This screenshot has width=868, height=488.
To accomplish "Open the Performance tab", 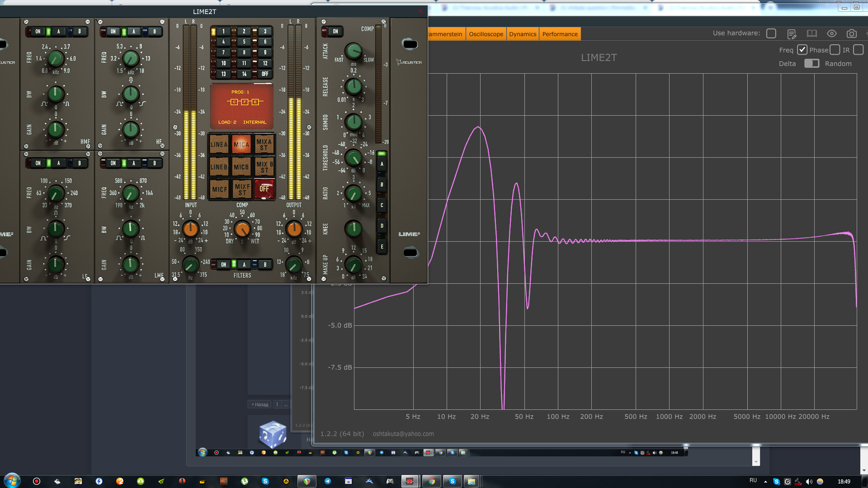I will tap(560, 34).
